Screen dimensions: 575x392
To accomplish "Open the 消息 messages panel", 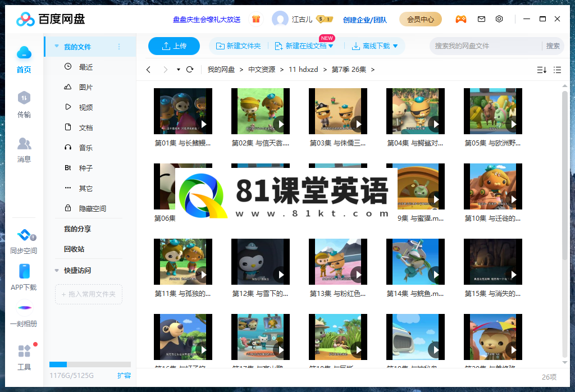I will coord(24,149).
